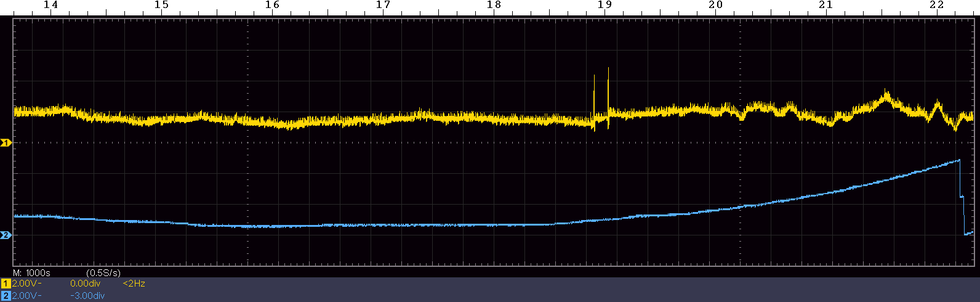Click time axis label 17

[383, 5]
